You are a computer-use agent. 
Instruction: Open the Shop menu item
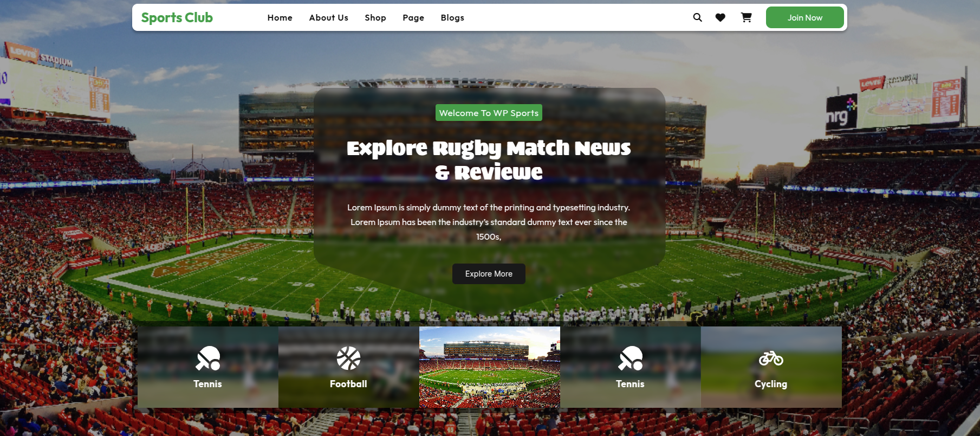coord(375,17)
